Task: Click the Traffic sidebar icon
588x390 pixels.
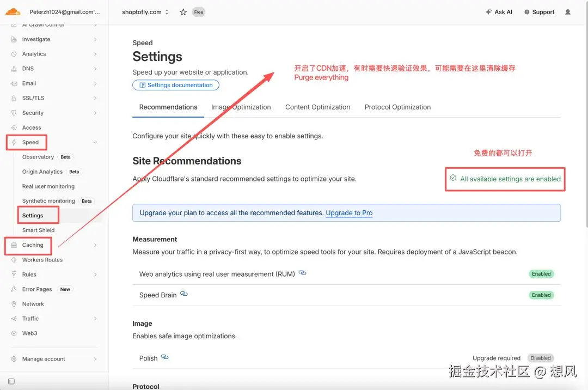Action: point(14,319)
